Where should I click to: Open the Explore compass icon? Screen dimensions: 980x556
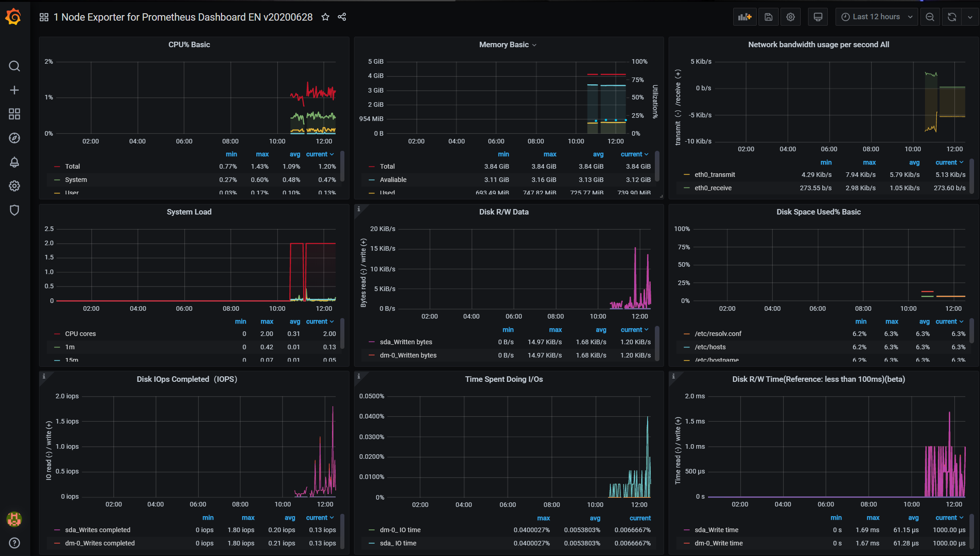(14, 138)
